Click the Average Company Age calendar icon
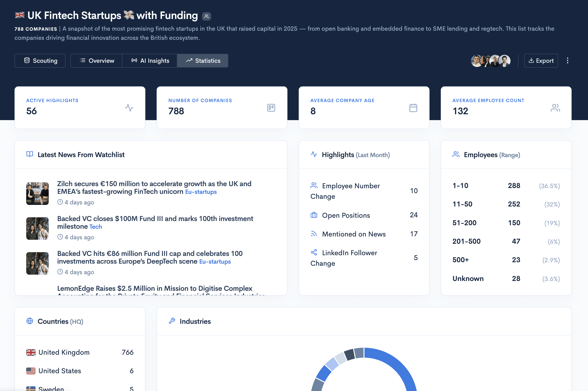This screenshot has width=588, height=391. (413, 108)
